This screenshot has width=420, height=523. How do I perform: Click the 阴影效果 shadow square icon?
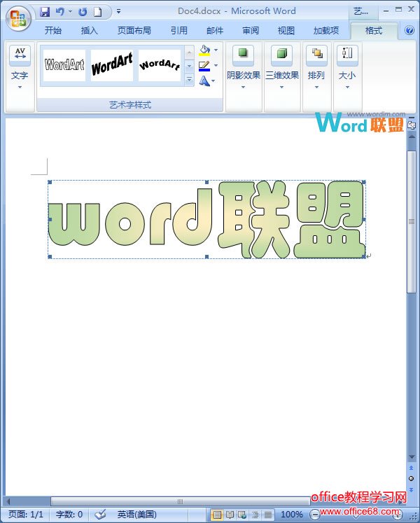click(243, 54)
